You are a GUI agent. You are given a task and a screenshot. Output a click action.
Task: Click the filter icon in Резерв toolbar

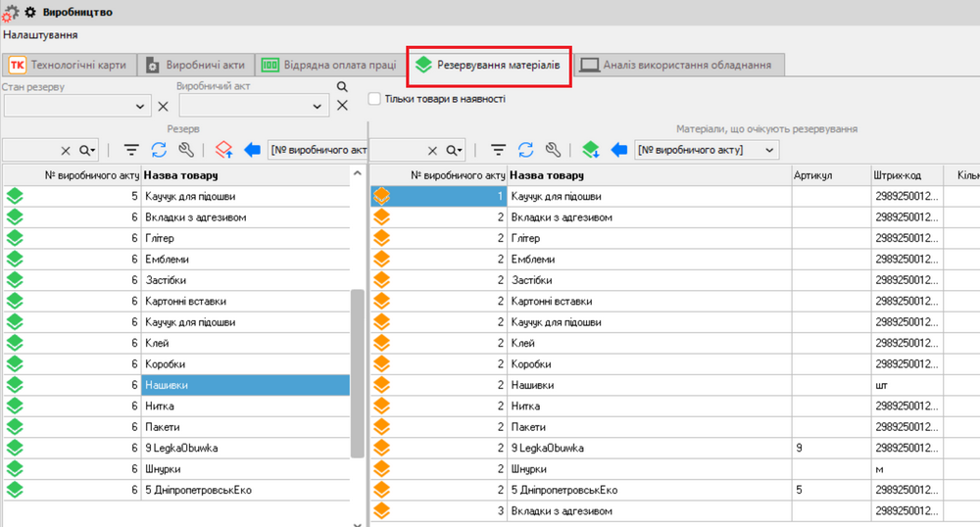click(x=131, y=150)
